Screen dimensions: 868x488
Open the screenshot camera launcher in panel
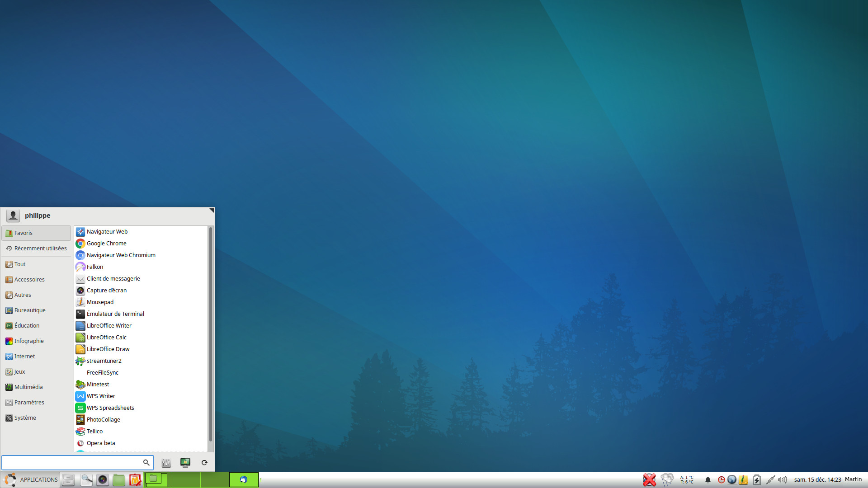pos(103,479)
